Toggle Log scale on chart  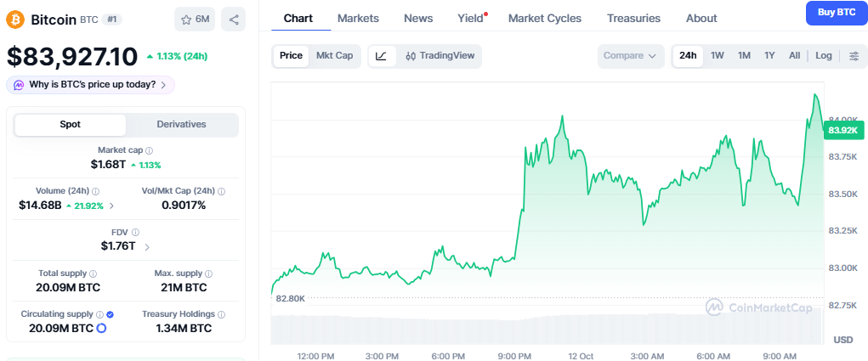824,56
